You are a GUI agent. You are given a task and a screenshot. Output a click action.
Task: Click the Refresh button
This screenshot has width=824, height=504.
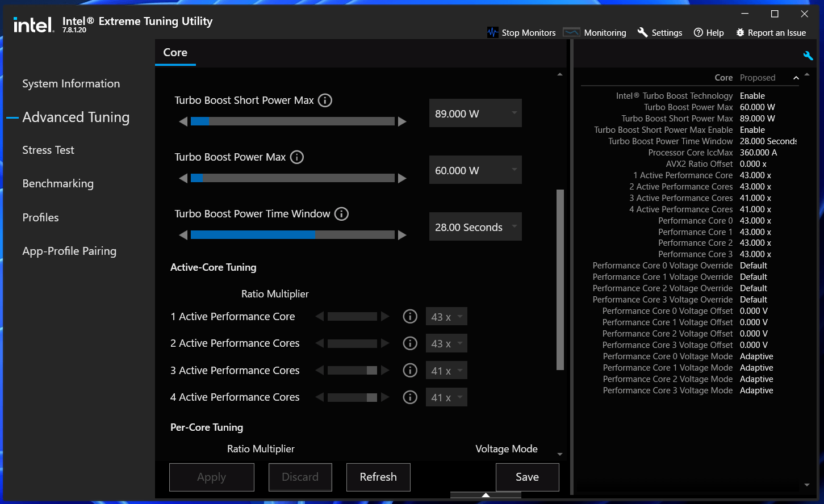click(378, 477)
